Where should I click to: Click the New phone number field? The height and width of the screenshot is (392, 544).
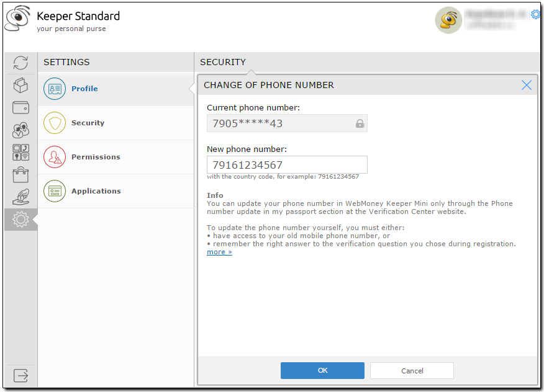click(287, 164)
